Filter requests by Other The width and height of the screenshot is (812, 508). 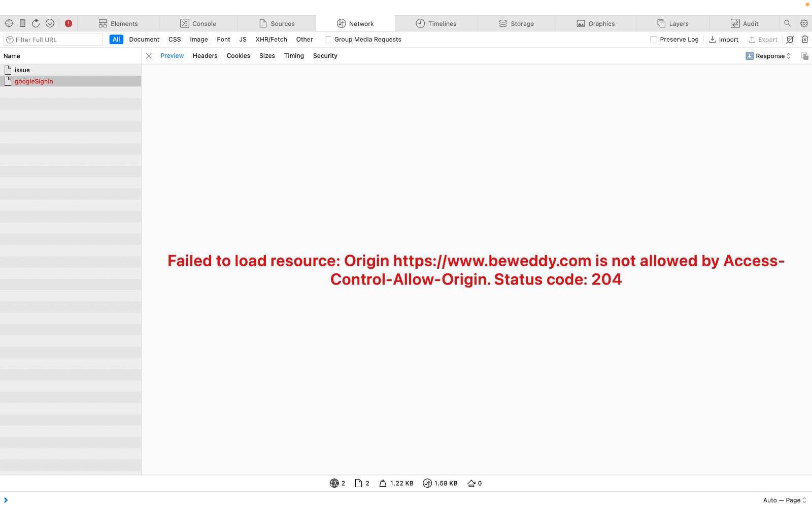[304, 40]
